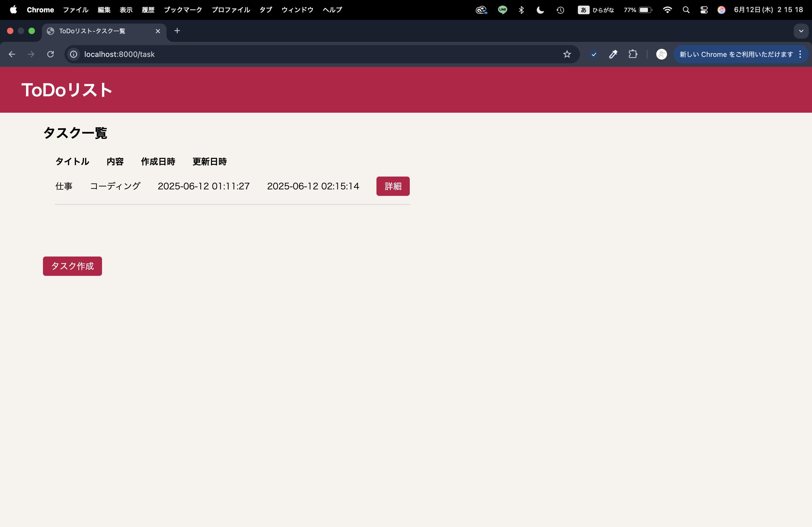Open Bluetooth status in menu bar
Screen dimensions: 812x527
[x=521, y=10]
